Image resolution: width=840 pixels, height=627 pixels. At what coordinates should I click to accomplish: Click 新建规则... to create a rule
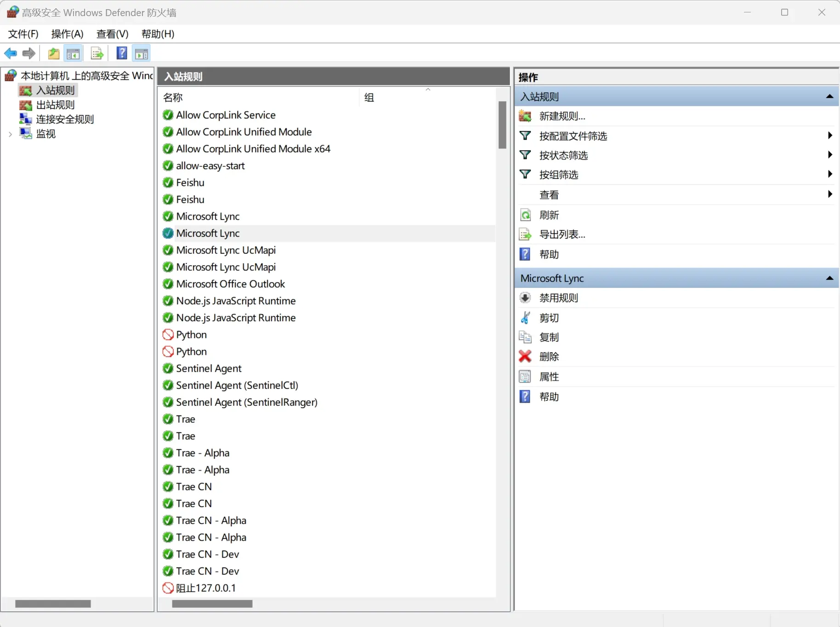click(562, 116)
